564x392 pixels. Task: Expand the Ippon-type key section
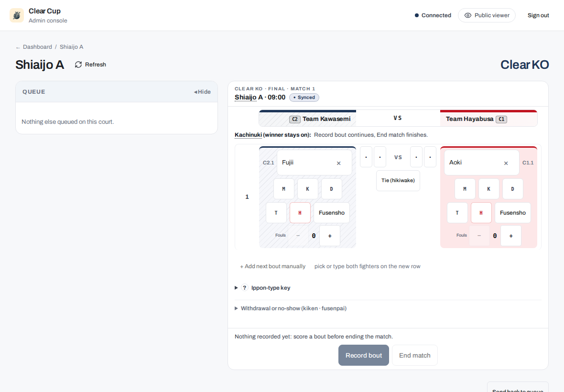point(262,288)
